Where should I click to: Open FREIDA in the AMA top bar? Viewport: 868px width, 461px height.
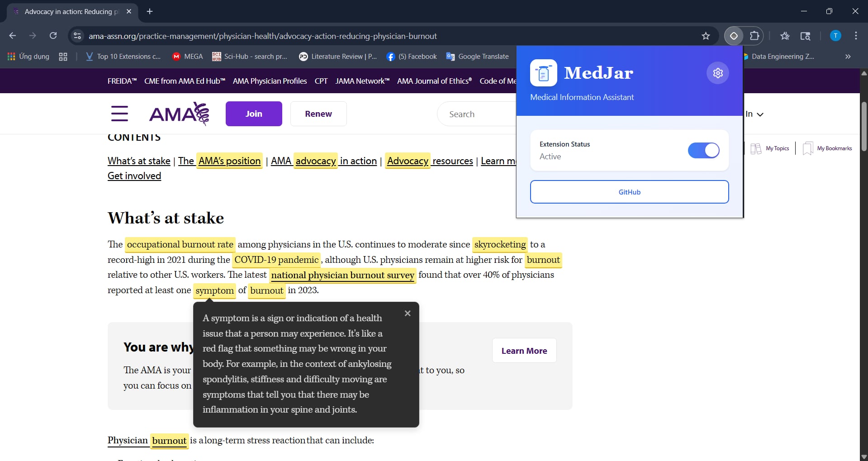click(122, 81)
